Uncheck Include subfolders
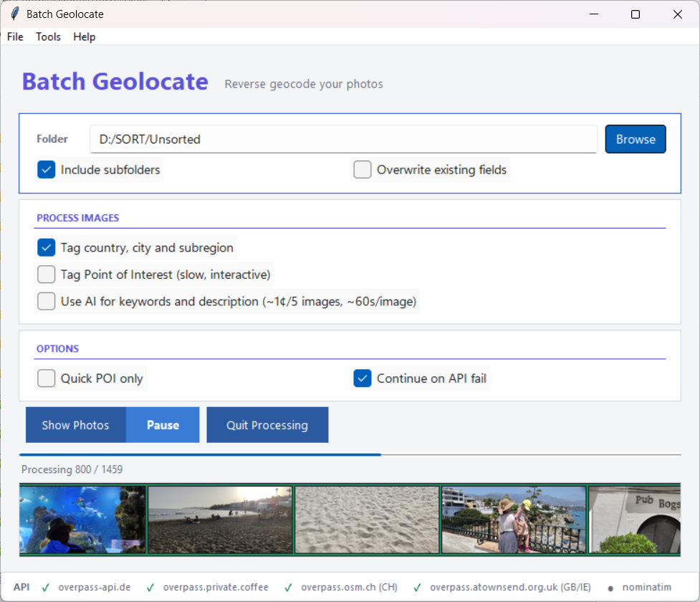 click(x=46, y=170)
